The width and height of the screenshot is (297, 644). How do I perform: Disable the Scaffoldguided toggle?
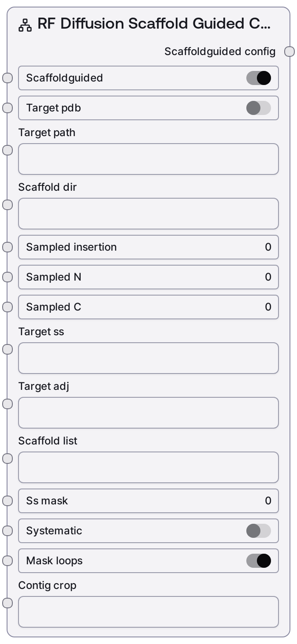(x=259, y=78)
